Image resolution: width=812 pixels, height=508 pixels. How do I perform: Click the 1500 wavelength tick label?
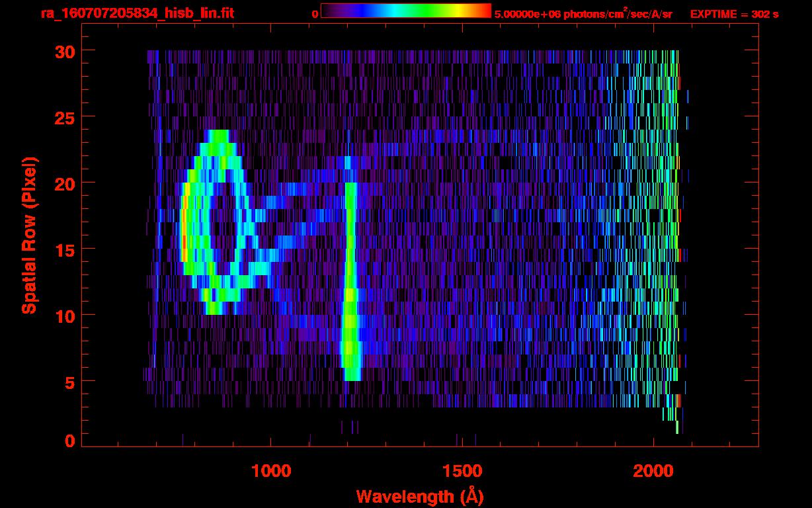462,471
